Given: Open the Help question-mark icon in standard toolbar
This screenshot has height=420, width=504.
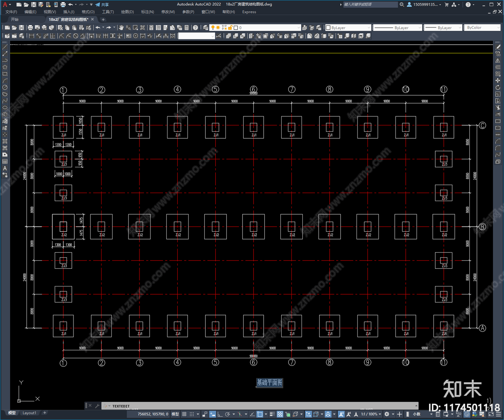Looking at the screenshot, I should (196, 28).
